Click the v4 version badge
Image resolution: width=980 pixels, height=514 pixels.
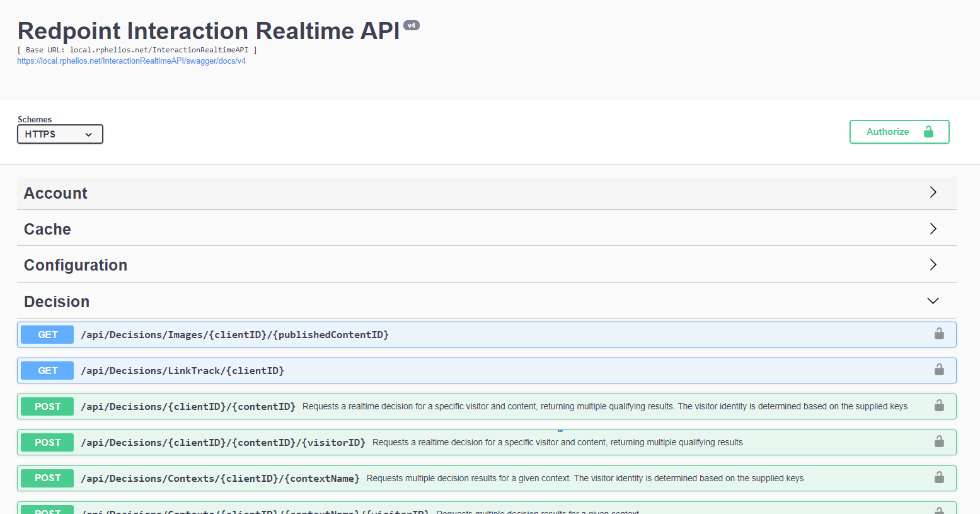[x=411, y=26]
